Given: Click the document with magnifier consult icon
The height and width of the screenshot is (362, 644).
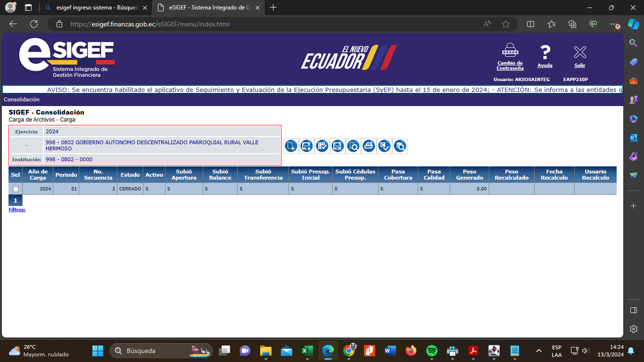Looking at the screenshot, I should (353, 146).
